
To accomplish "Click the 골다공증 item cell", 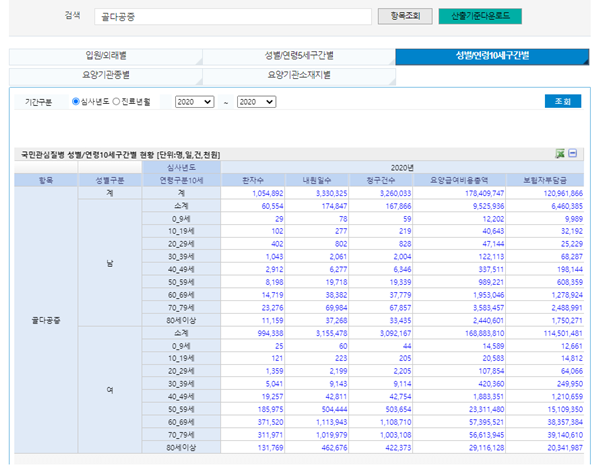I will [46, 321].
